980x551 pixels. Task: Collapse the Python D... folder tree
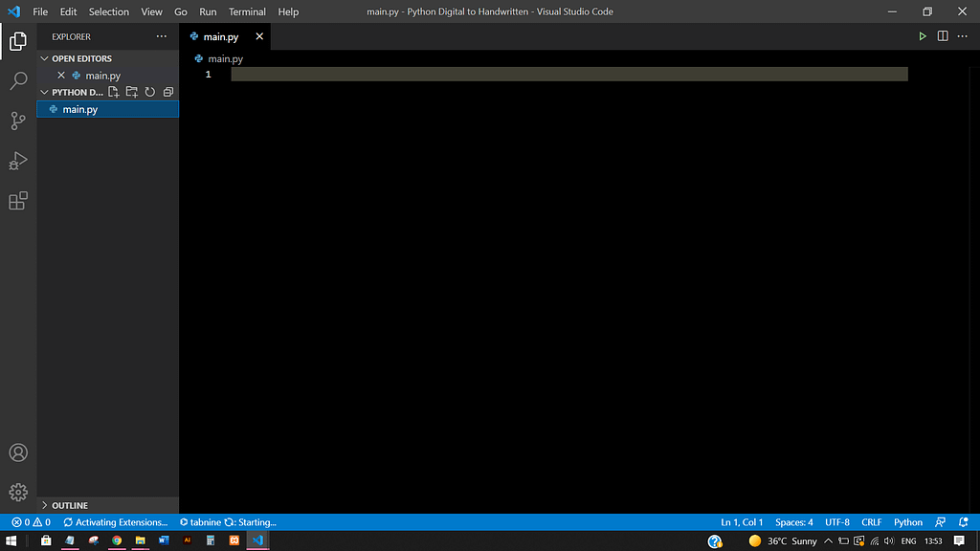(x=44, y=92)
